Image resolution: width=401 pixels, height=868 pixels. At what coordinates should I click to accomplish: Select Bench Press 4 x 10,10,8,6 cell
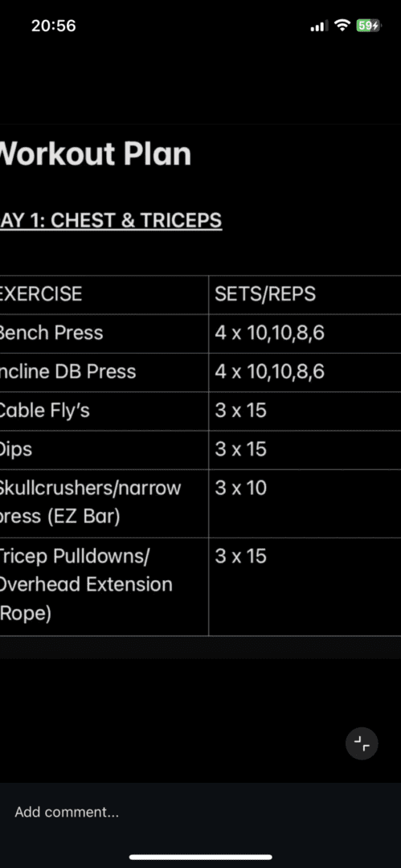(x=305, y=334)
